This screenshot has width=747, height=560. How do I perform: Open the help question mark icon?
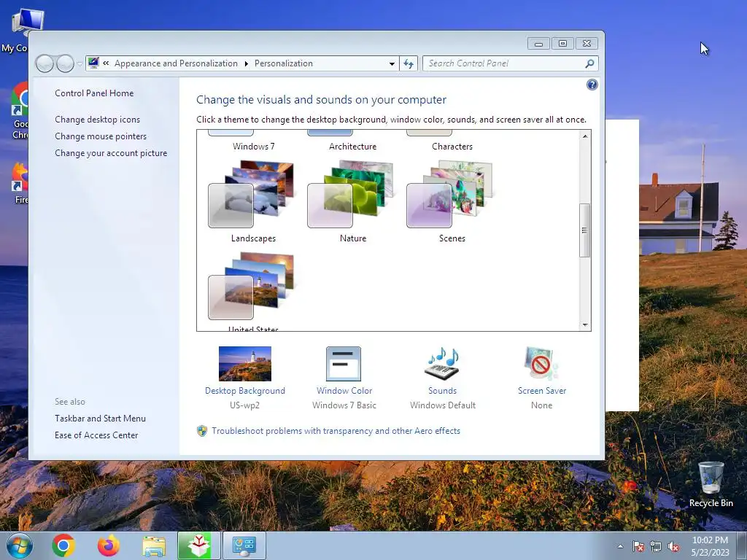(592, 85)
